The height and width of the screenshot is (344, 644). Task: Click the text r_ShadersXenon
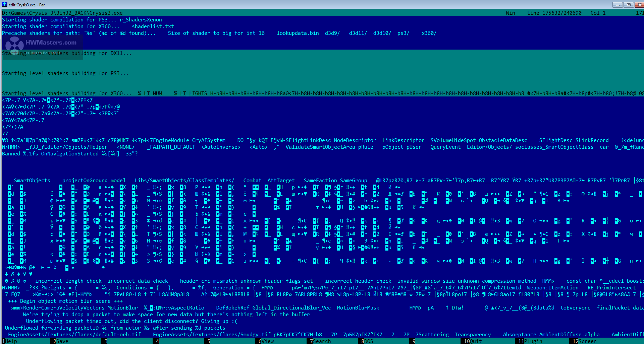(x=141, y=20)
